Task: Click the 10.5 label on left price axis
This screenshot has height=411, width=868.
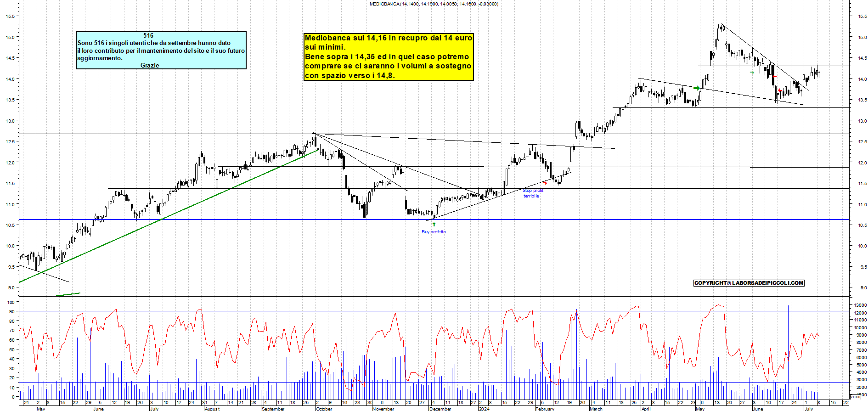Action: click(x=10, y=225)
